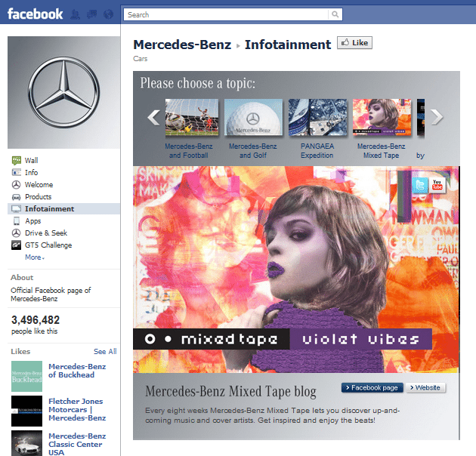The image size is (476, 456).
Task: Click PANGAEA Expedition caption link
Action: tap(317, 151)
